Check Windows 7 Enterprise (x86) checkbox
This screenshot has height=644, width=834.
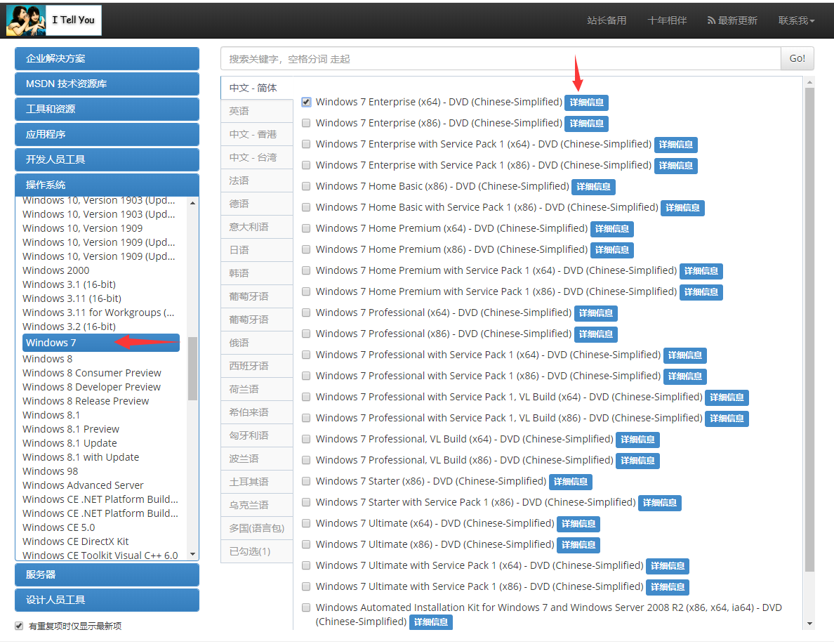[306, 123]
